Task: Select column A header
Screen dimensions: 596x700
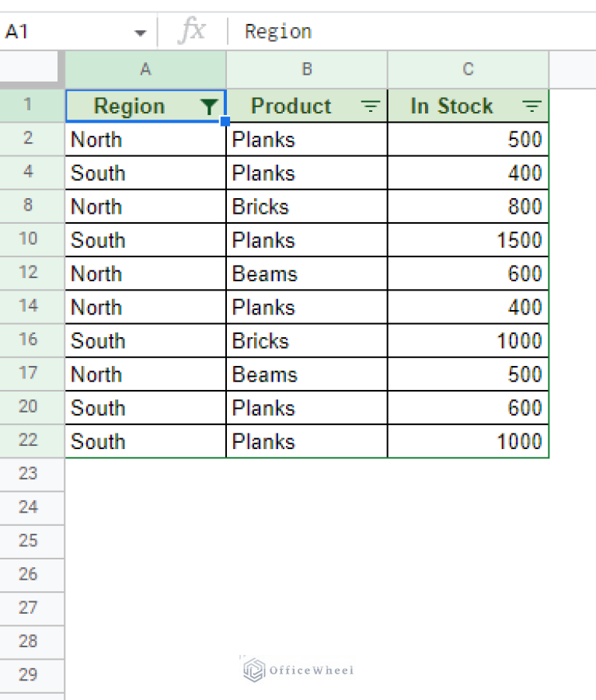Action: pyautogui.click(x=145, y=70)
